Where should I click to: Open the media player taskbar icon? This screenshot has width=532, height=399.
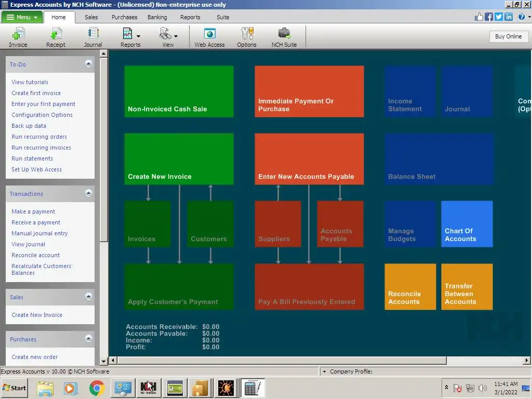71,388
